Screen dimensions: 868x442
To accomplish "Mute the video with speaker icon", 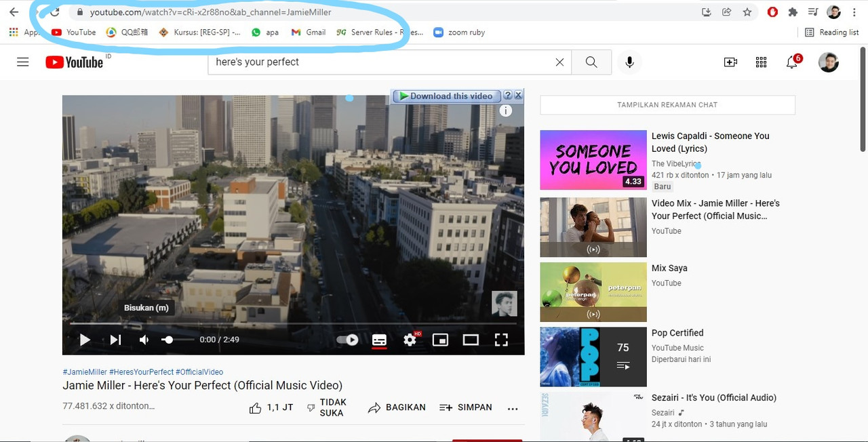I will click(144, 340).
